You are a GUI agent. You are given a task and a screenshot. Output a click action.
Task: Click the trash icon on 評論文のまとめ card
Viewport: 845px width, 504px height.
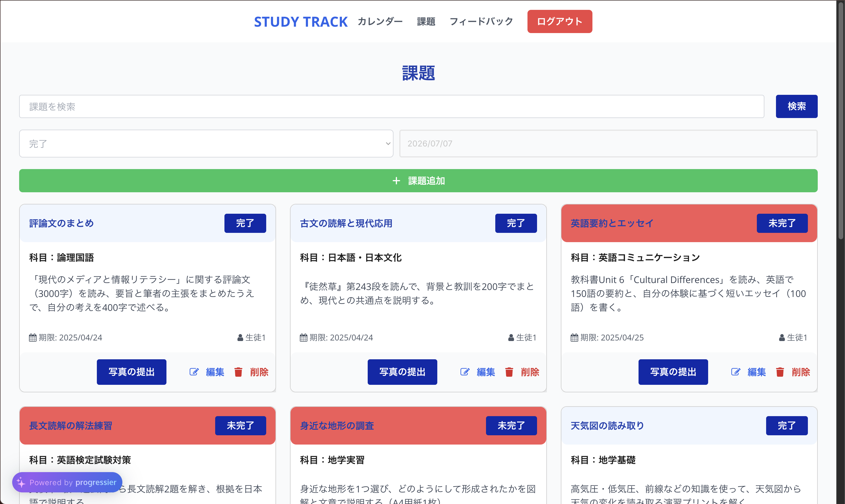[238, 372]
